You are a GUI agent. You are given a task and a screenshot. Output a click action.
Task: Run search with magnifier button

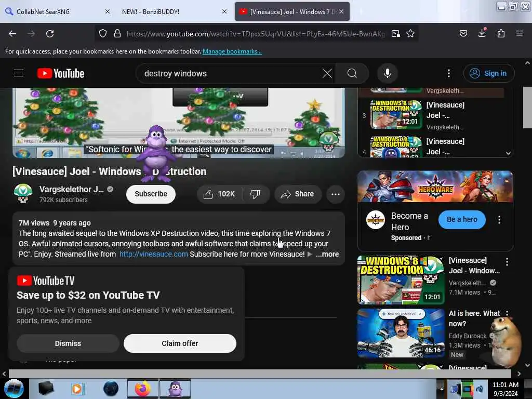(x=352, y=73)
